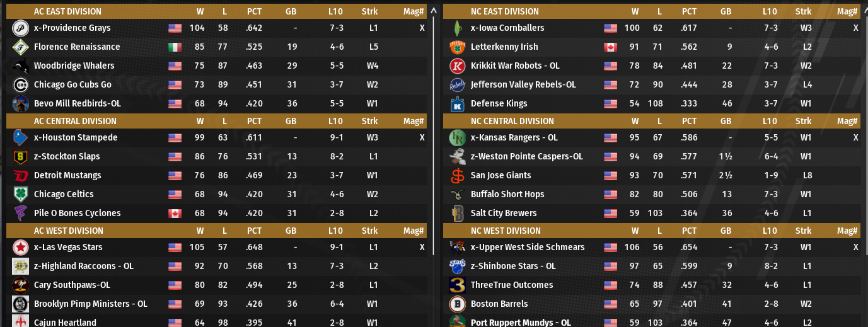Open the Woodbridge Whalers team link
The width and height of the screenshot is (868, 327).
point(74,66)
